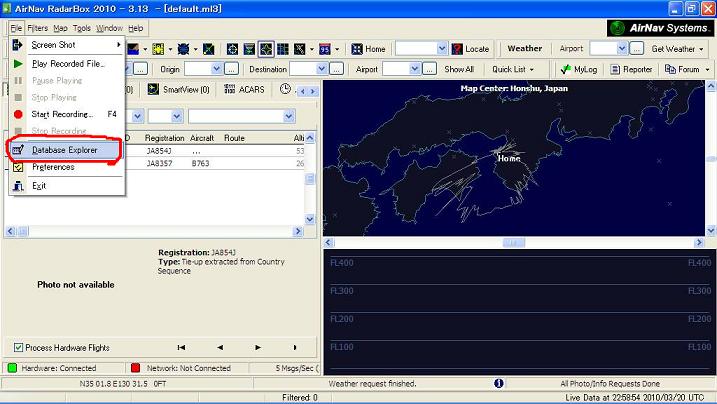Expand the Weather Airport combo box
The width and height of the screenshot is (717, 404).
coord(622,48)
